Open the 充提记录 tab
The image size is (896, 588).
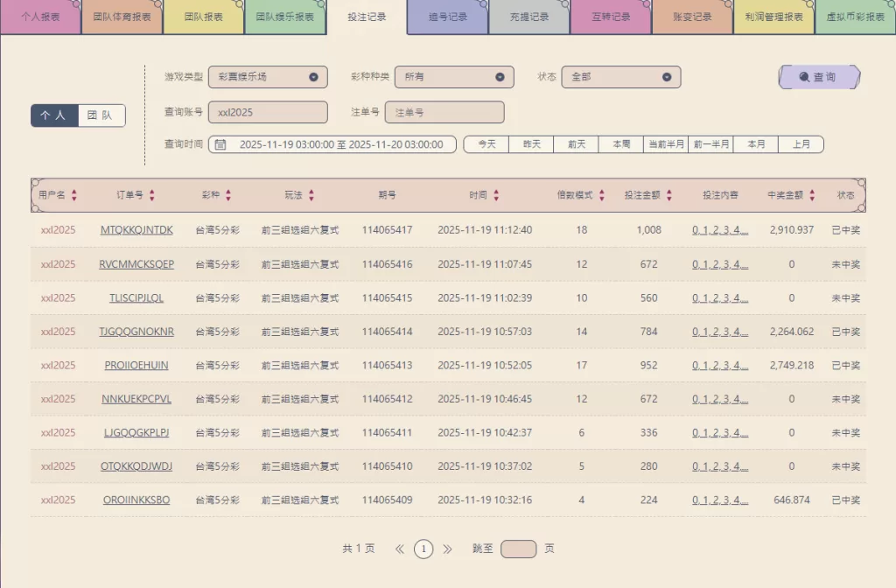[528, 17]
